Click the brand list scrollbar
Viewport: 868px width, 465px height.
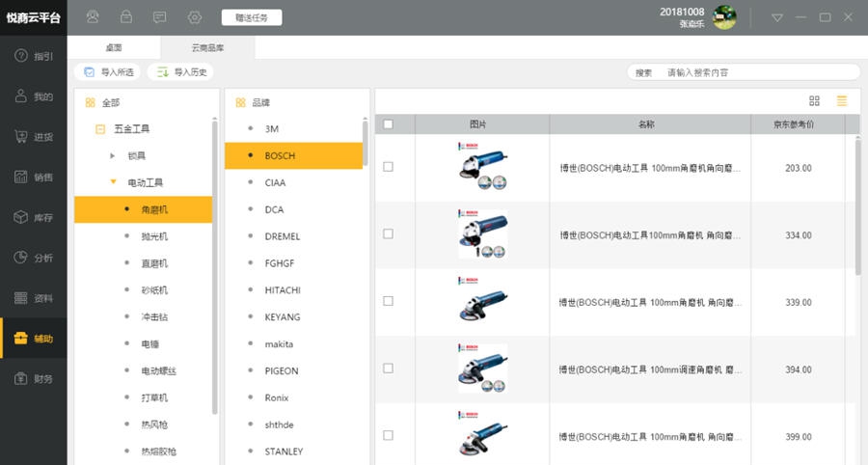pos(365,142)
